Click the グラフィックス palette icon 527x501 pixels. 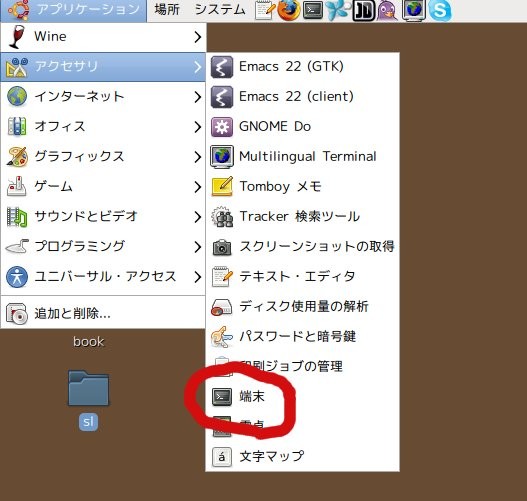point(17,157)
